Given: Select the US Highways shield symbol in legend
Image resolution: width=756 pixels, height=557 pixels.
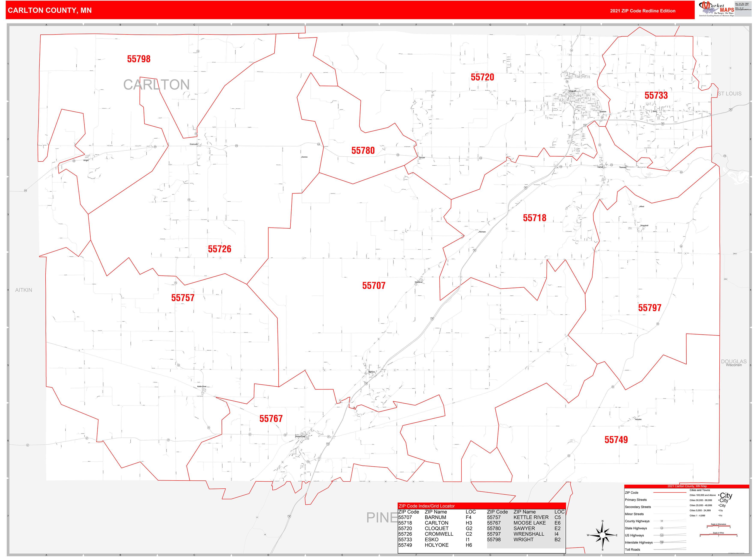Looking at the screenshot, I should click(x=662, y=535).
